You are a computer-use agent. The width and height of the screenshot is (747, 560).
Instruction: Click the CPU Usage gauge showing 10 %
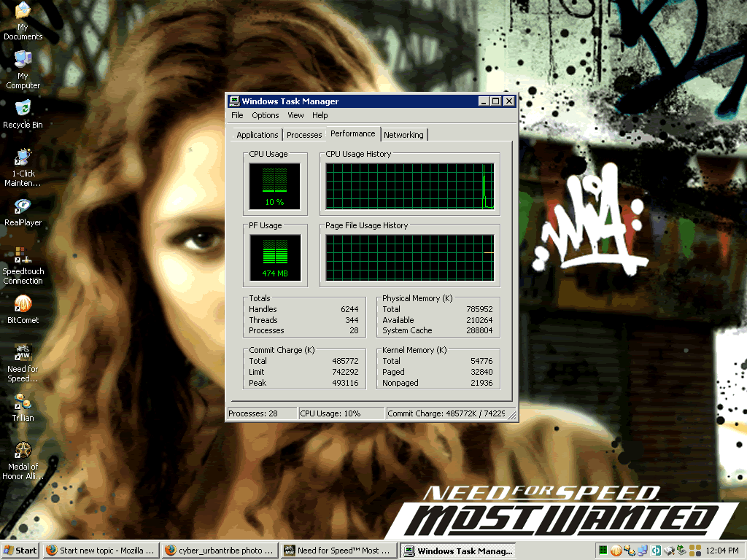click(275, 186)
